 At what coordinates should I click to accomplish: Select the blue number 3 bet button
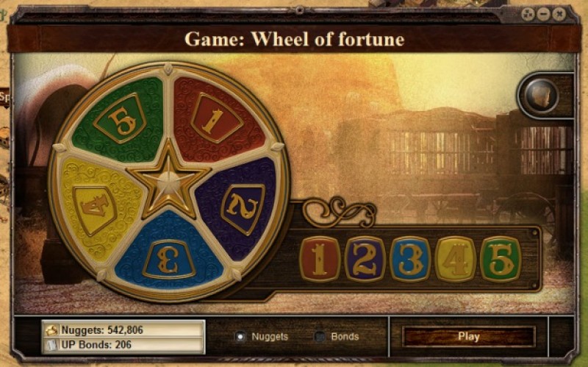pos(410,259)
